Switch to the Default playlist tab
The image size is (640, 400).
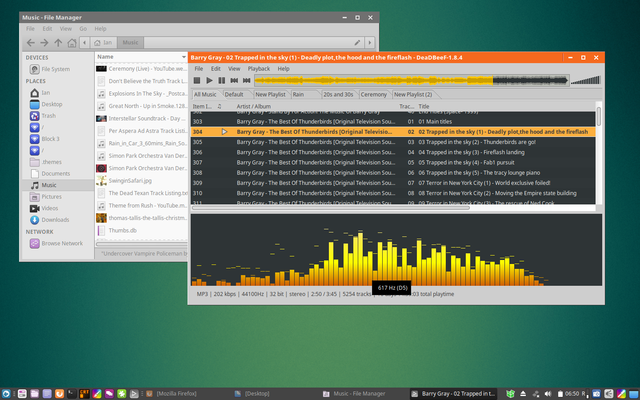click(234, 94)
